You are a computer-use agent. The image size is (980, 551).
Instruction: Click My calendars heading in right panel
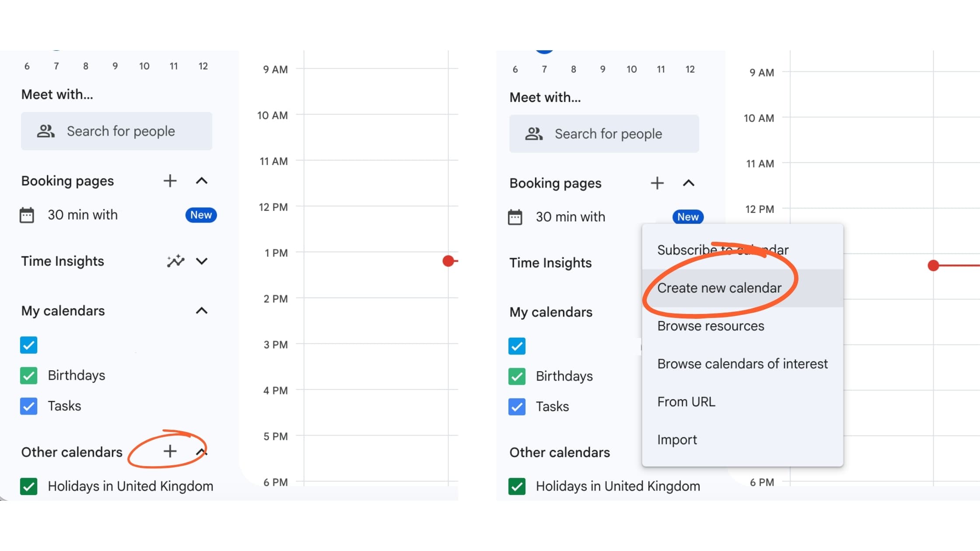(x=551, y=312)
